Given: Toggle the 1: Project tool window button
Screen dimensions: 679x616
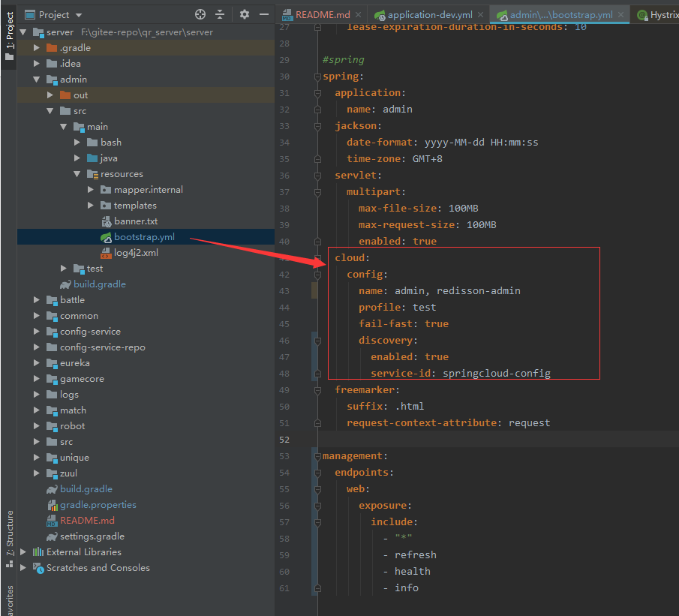Looking at the screenshot, I should coord(9,36).
